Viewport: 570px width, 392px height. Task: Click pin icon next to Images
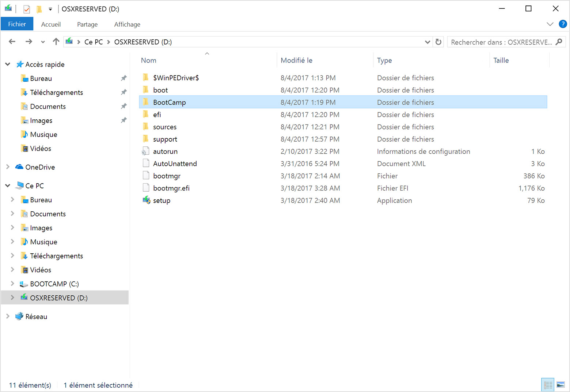pos(124,120)
